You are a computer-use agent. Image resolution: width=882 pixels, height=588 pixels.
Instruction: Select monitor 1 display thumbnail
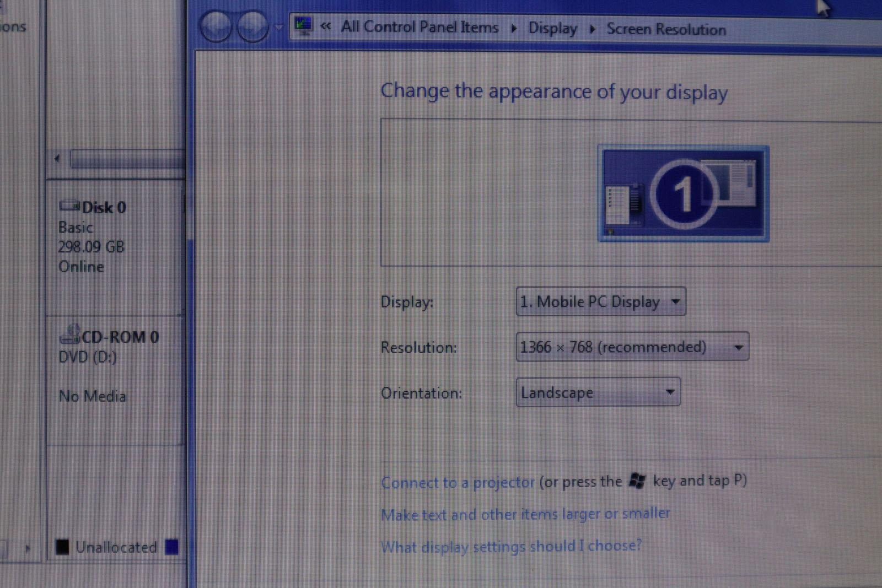point(684,193)
